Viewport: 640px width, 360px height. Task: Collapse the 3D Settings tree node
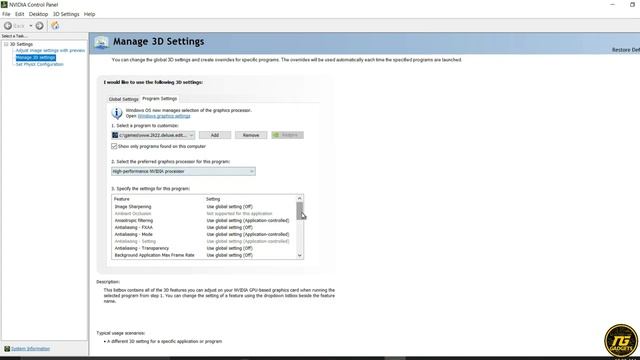point(6,44)
